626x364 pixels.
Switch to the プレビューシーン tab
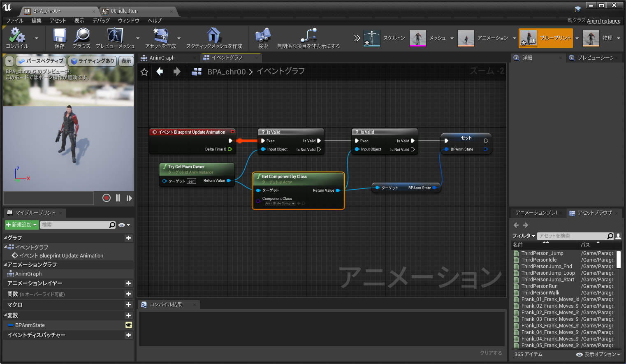tap(595, 58)
